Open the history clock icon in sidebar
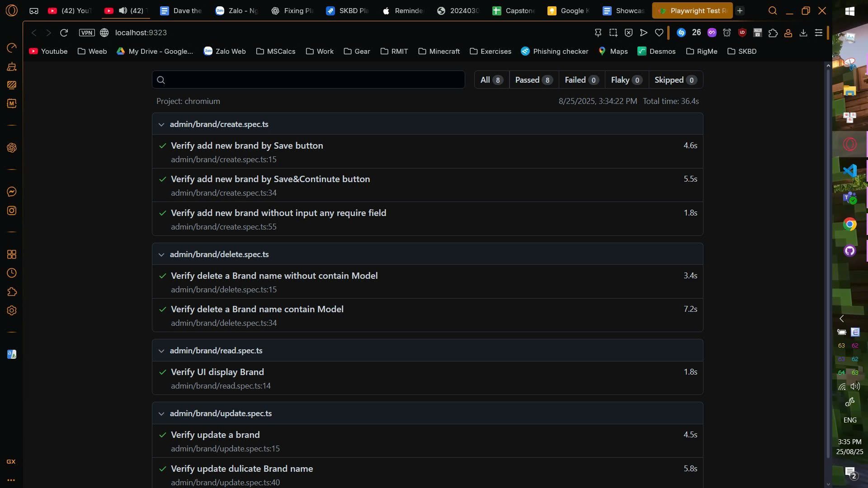Viewport: 868px width, 488px height. pos(12,273)
